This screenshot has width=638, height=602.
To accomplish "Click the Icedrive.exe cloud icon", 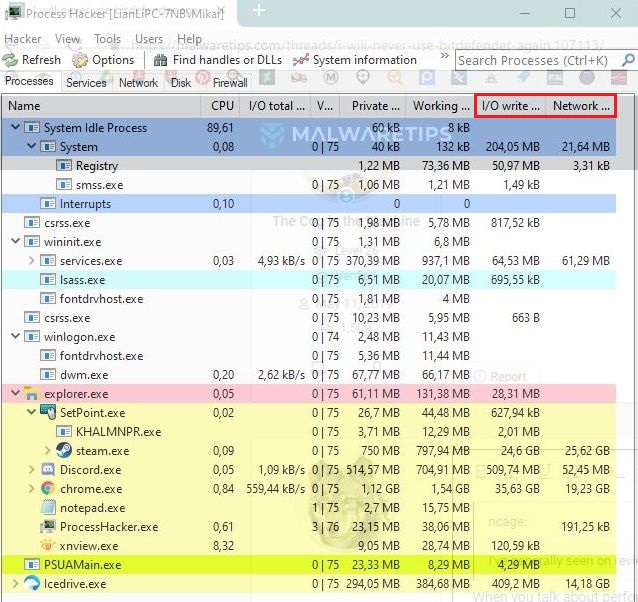I will point(31,583).
